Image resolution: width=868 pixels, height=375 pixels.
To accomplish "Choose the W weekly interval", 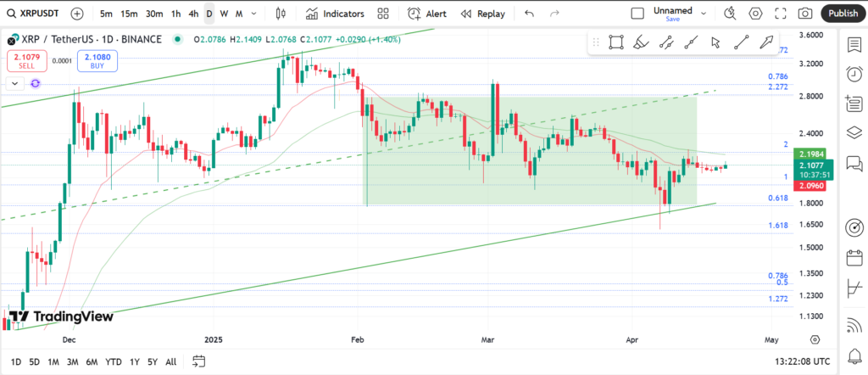I will coord(224,14).
